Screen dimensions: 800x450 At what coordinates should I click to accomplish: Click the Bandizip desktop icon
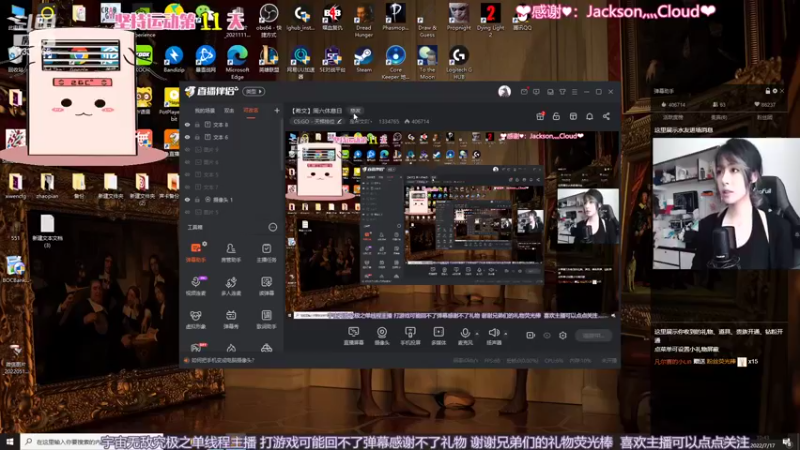pyautogui.click(x=173, y=59)
